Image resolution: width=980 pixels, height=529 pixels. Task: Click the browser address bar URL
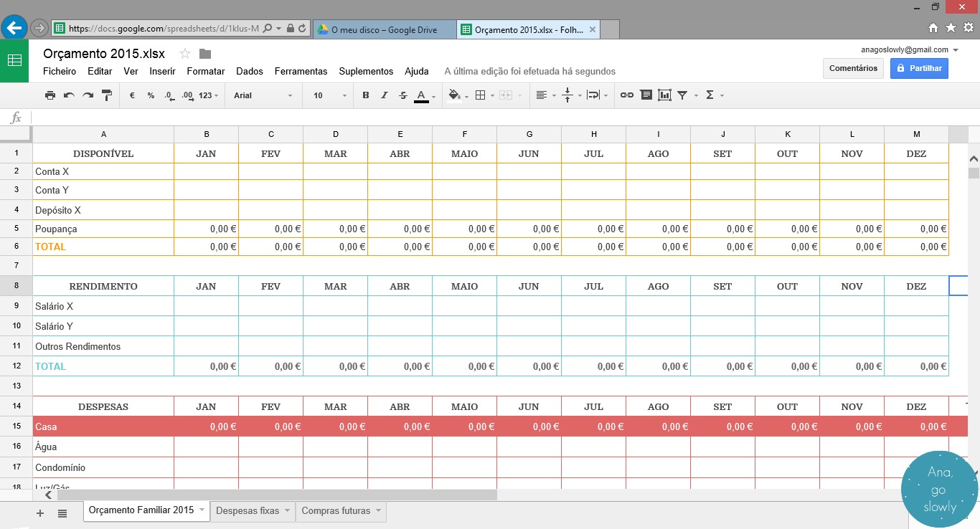[x=164, y=29]
